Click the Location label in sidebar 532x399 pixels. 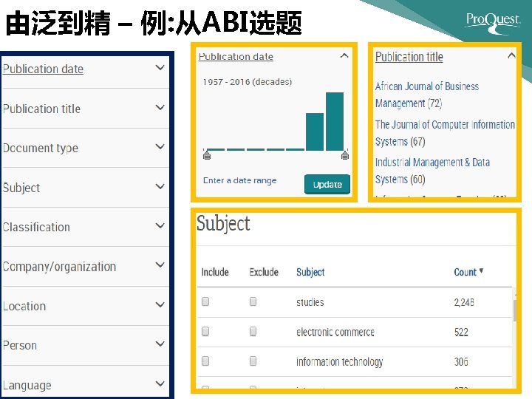point(24,306)
